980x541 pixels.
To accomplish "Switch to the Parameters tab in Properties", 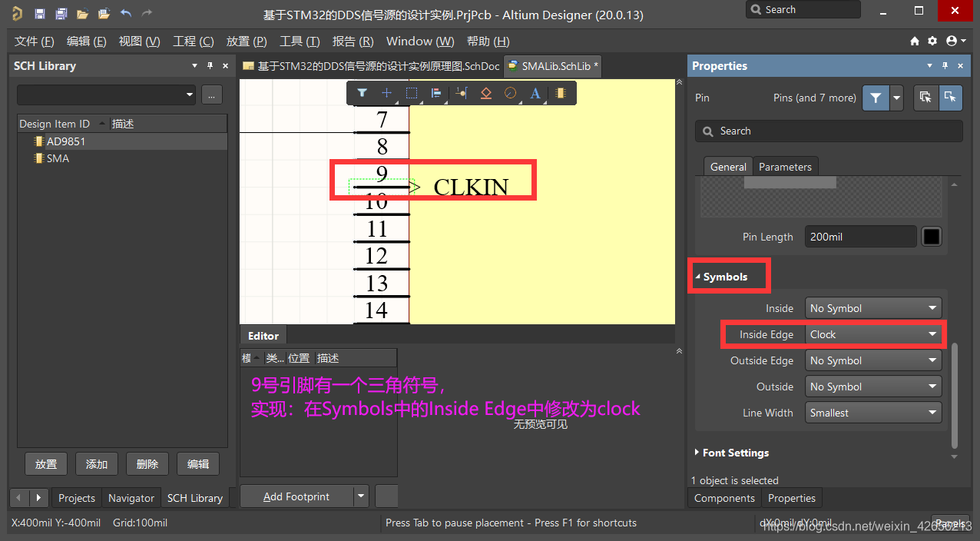I will coord(785,167).
